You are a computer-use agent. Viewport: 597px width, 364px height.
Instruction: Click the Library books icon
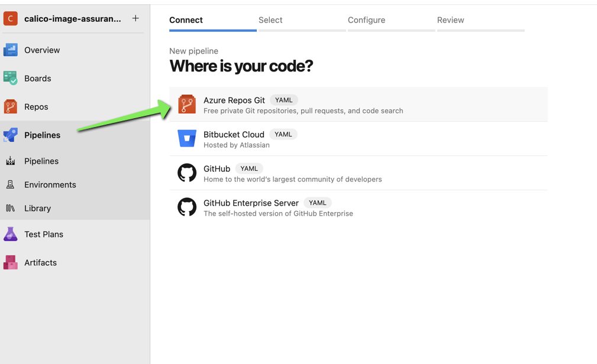pyautogui.click(x=11, y=208)
